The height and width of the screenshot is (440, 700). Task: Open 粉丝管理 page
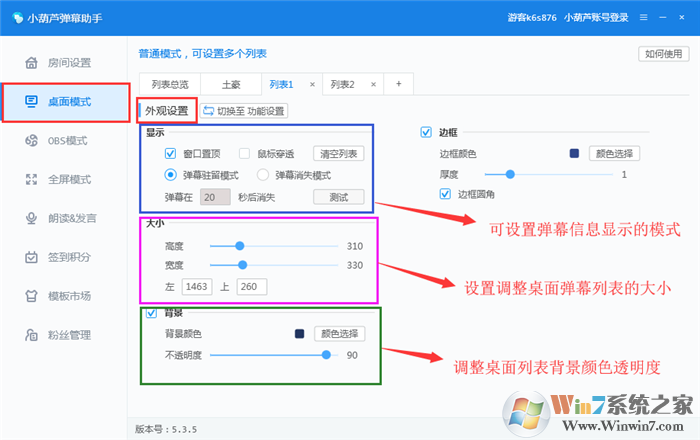tap(65, 335)
